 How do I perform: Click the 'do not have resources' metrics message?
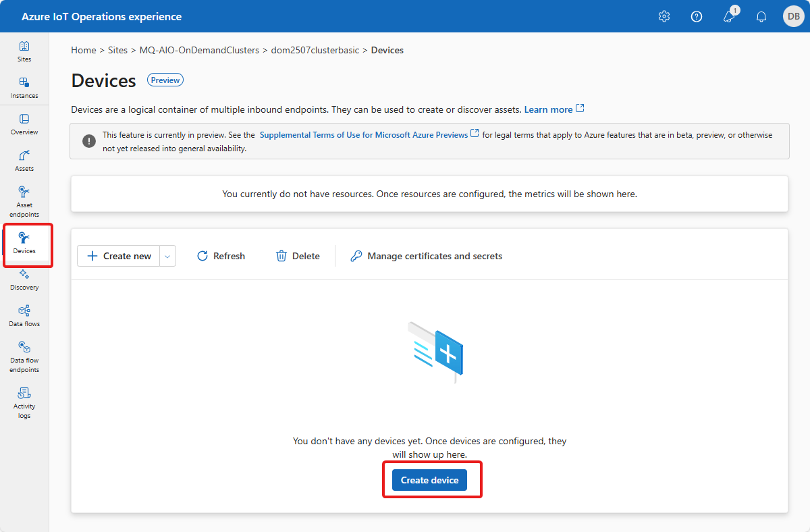(x=429, y=194)
